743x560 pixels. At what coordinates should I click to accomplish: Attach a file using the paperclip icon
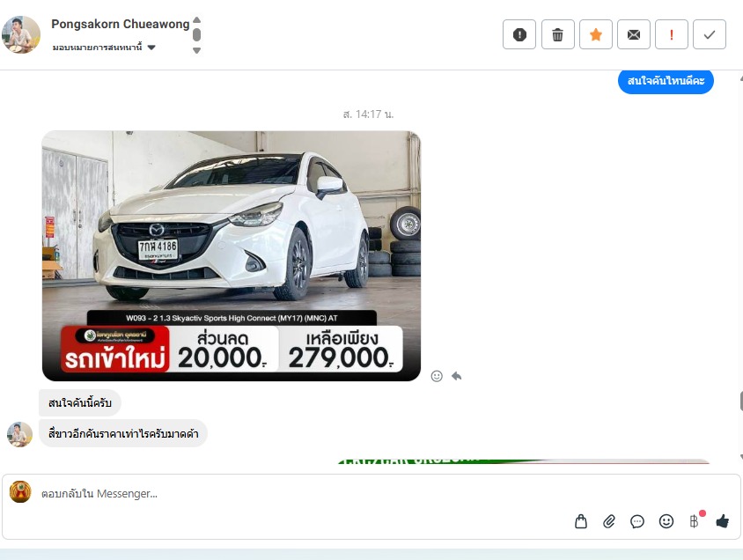(x=609, y=521)
